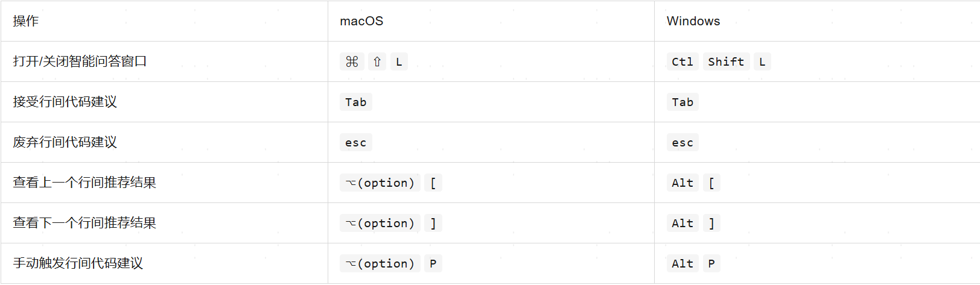Select the macOS Tab key badge
The image size is (980, 285).
coord(356,102)
